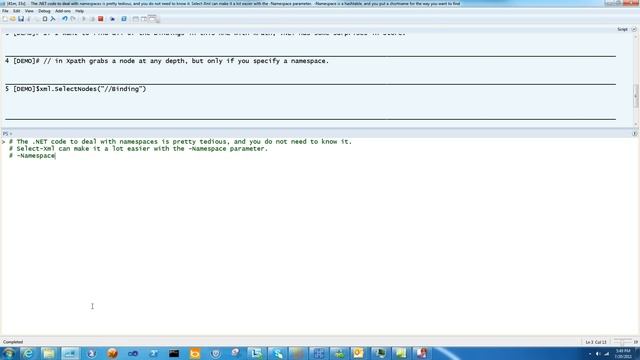The image size is (640, 360).
Task: Open the Windows Start menu
Action: (x=8, y=353)
